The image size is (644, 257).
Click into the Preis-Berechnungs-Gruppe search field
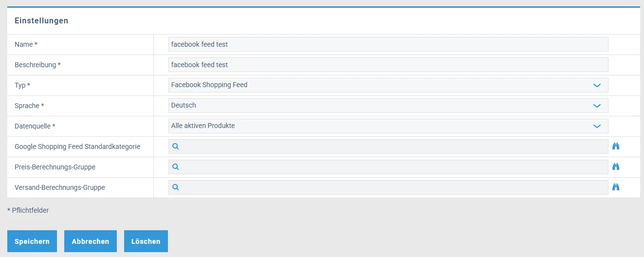click(x=388, y=167)
